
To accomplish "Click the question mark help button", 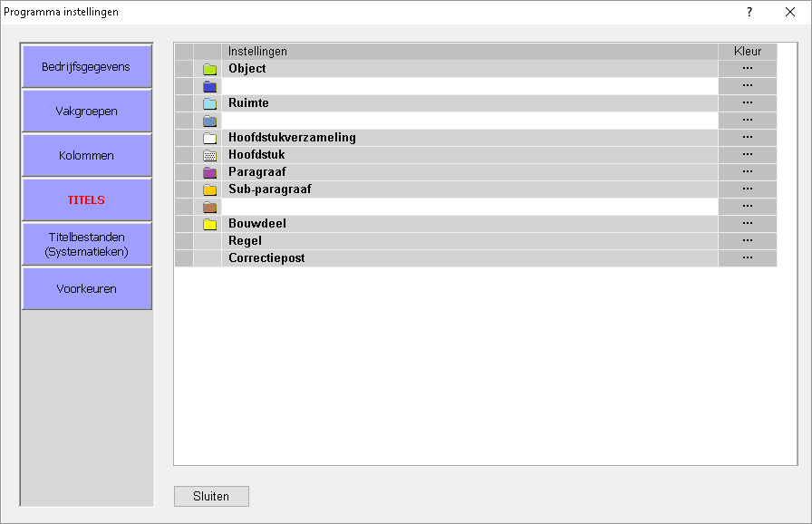I will 749,12.
